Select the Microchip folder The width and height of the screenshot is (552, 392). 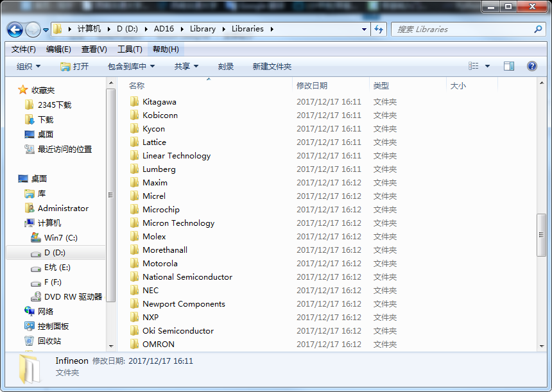[155, 209]
